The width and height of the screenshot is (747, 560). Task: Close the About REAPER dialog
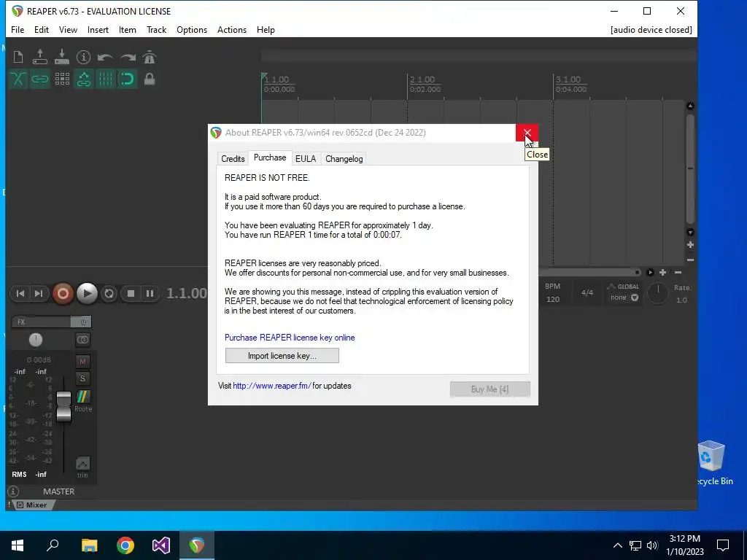coord(527,133)
